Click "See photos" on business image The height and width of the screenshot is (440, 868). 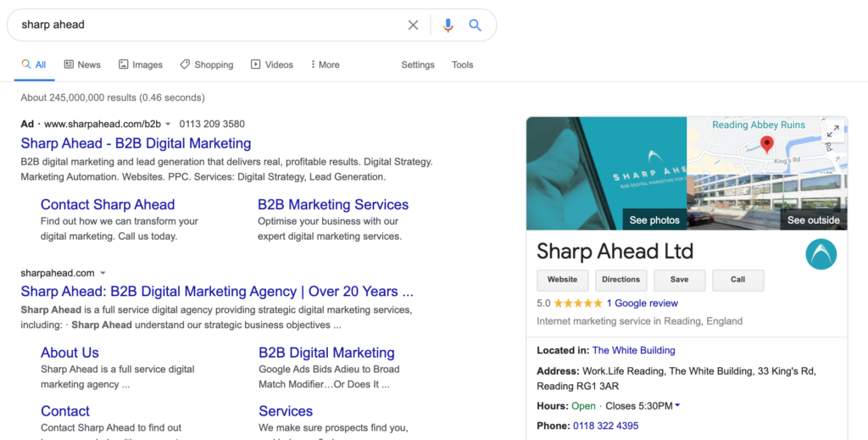click(x=654, y=220)
